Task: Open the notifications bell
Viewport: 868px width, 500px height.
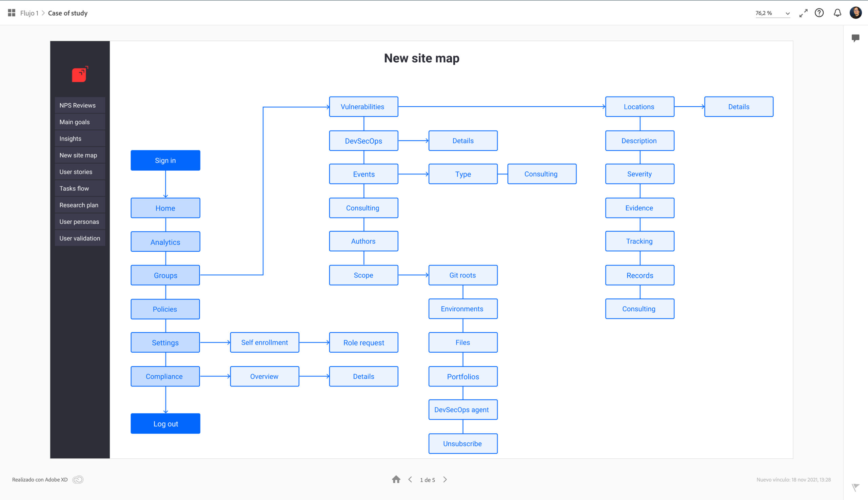Action: click(x=837, y=13)
